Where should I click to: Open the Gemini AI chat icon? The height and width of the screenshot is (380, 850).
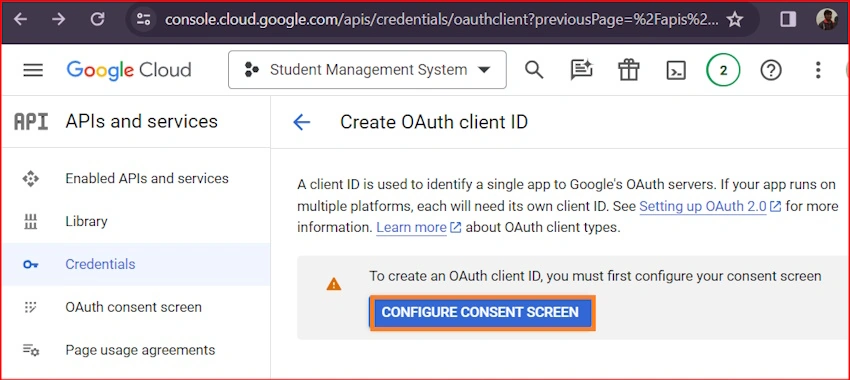pyautogui.click(x=581, y=70)
